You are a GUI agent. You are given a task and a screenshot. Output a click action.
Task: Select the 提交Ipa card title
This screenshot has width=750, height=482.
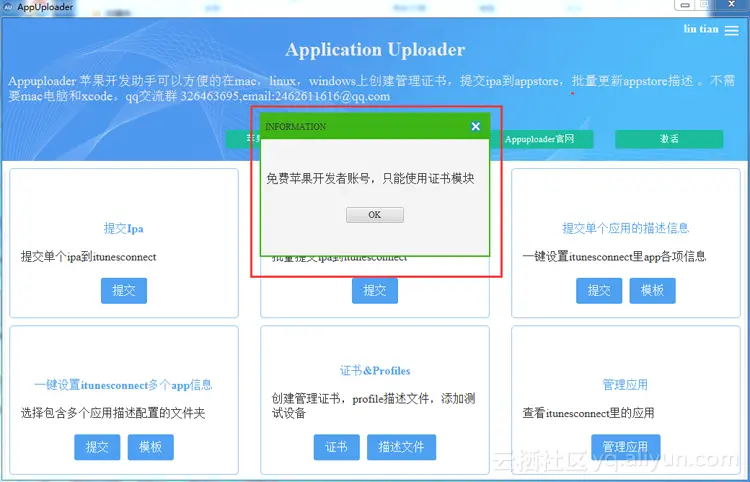[x=123, y=229]
